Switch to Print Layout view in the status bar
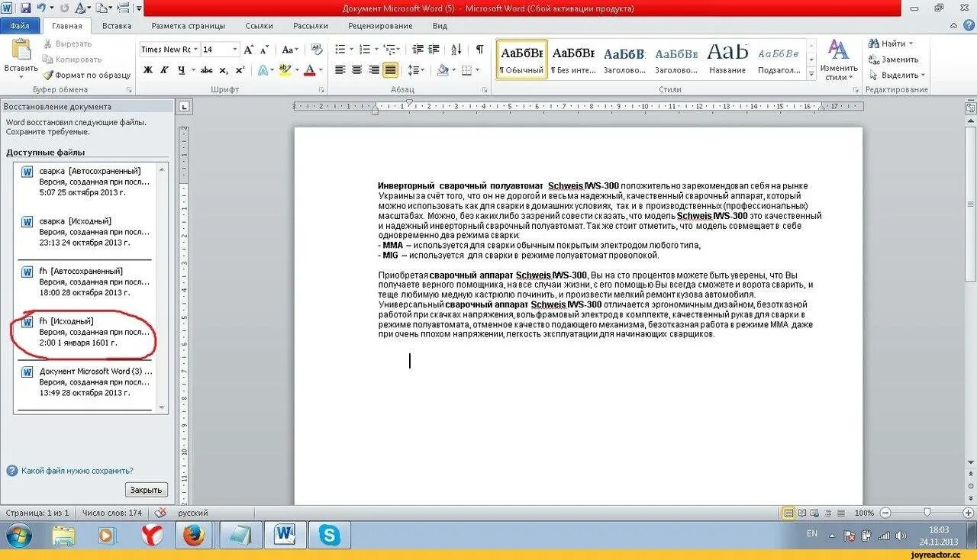 point(789,513)
